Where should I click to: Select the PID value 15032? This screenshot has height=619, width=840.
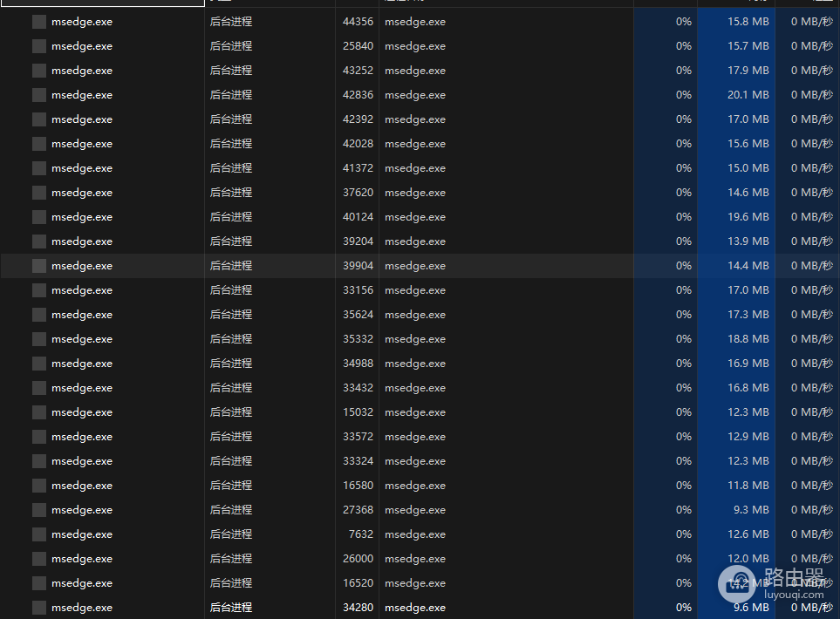pos(358,412)
